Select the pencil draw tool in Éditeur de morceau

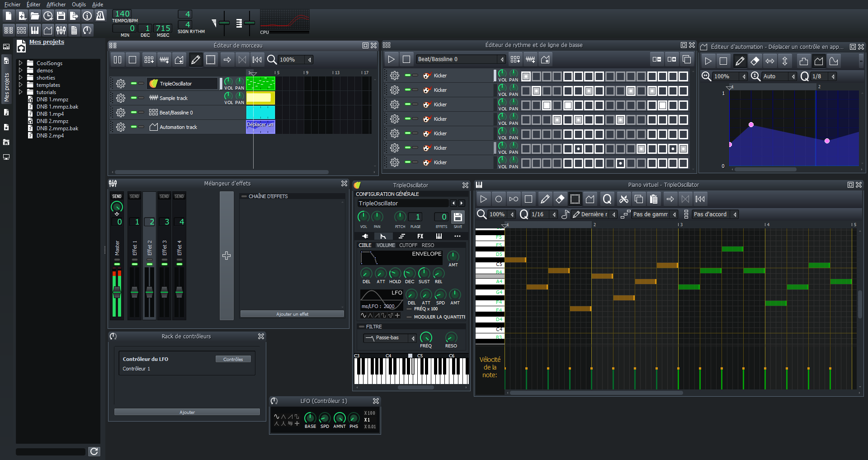coord(195,60)
